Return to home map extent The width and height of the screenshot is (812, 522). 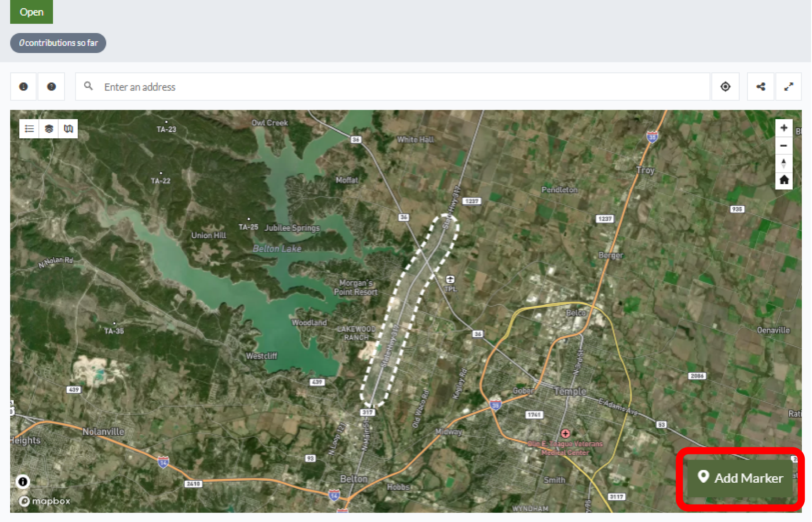coord(784,180)
